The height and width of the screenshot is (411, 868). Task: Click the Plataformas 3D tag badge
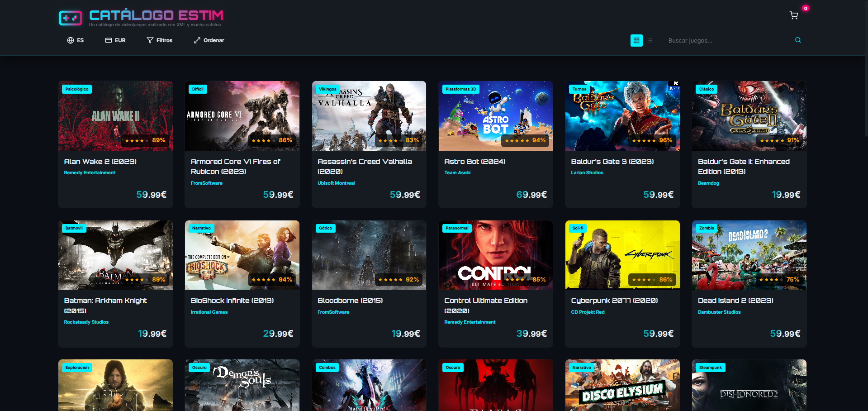point(461,89)
